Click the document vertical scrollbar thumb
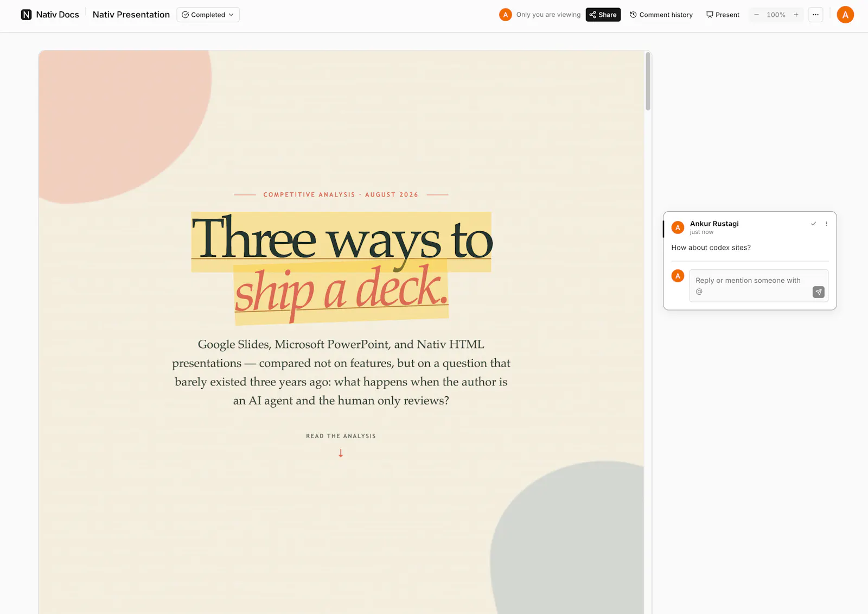This screenshot has width=868, height=614. click(x=648, y=81)
